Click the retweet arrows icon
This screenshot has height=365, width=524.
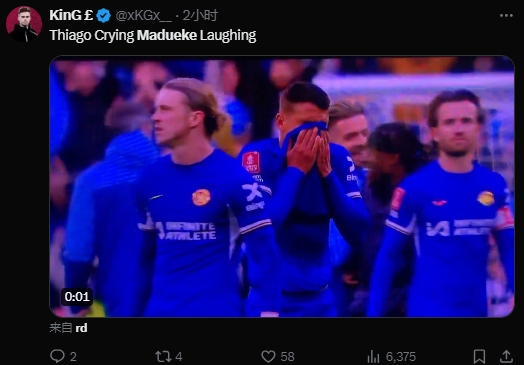[163, 356]
